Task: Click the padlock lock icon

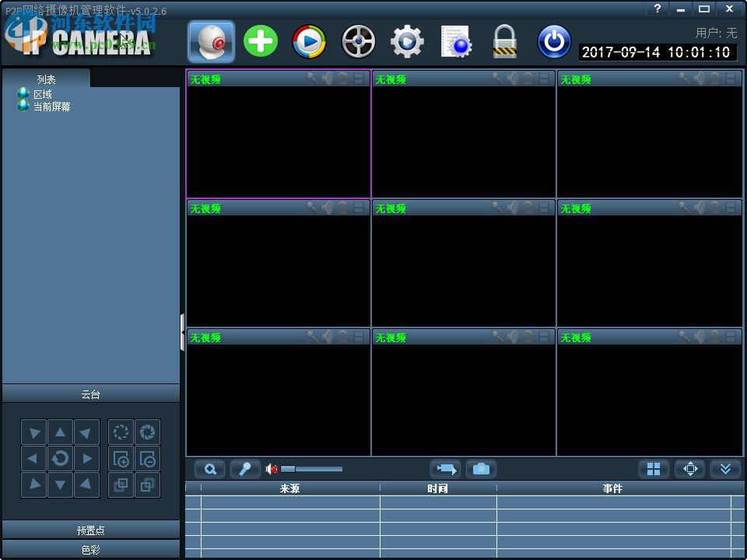Action: pyautogui.click(x=505, y=41)
